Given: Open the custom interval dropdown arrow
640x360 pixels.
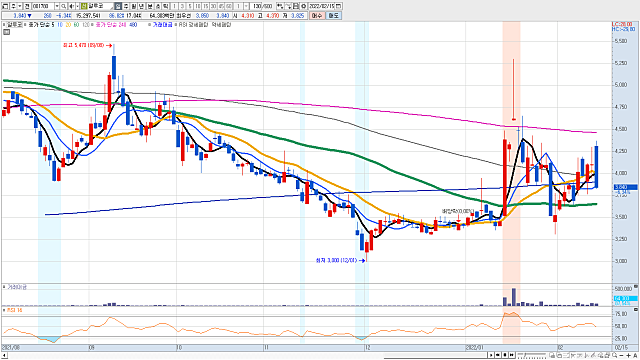Looking at the screenshot, I should pyautogui.click(x=246, y=6).
